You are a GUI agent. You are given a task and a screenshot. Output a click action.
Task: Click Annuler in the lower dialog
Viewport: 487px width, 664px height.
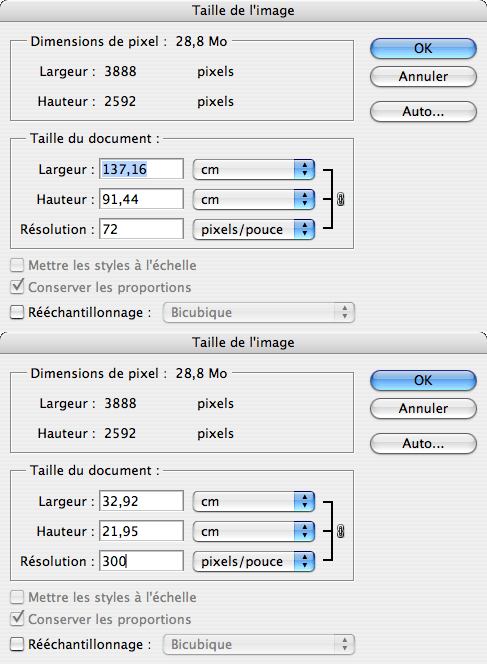click(423, 409)
